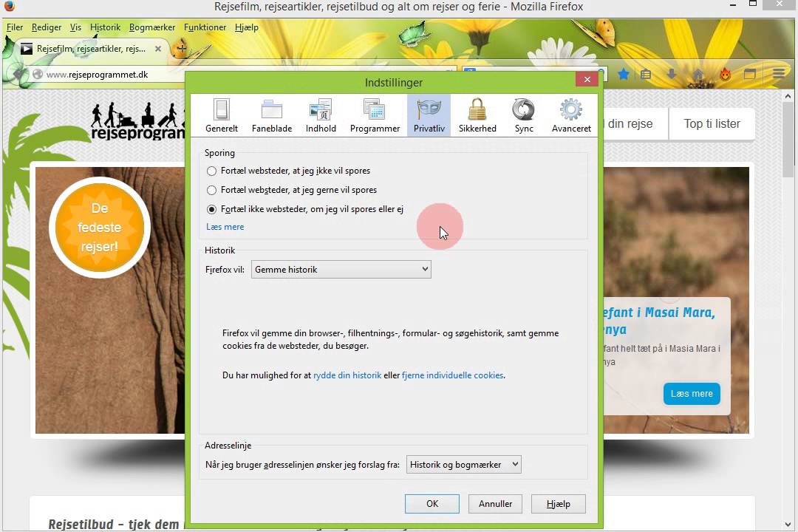Screen dimensions: 798x532
Task: Show bookmarks list icon in toolbar
Action: pyautogui.click(x=646, y=75)
